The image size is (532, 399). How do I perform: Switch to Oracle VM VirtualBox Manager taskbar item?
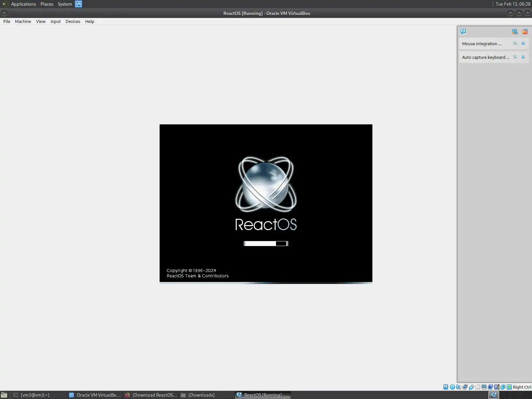point(95,395)
